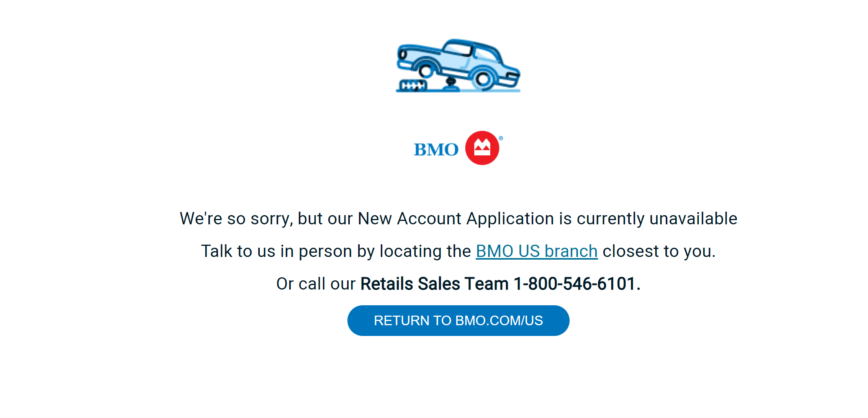Click the bold "Retails Sales Team" text
The width and height of the screenshot is (868, 418).
(x=434, y=284)
